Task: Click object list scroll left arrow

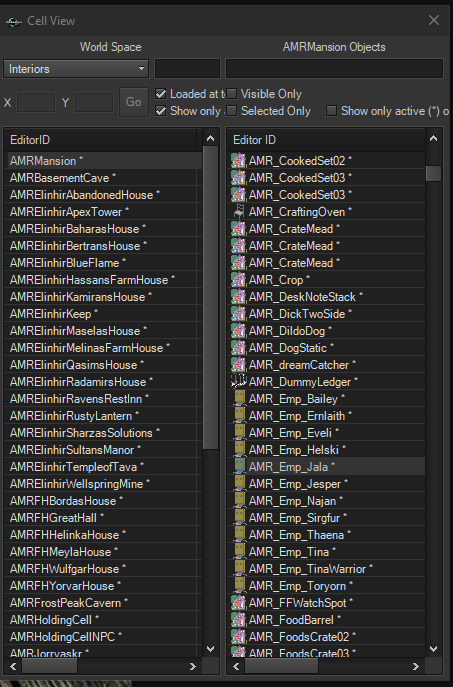Action: pos(236,666)
